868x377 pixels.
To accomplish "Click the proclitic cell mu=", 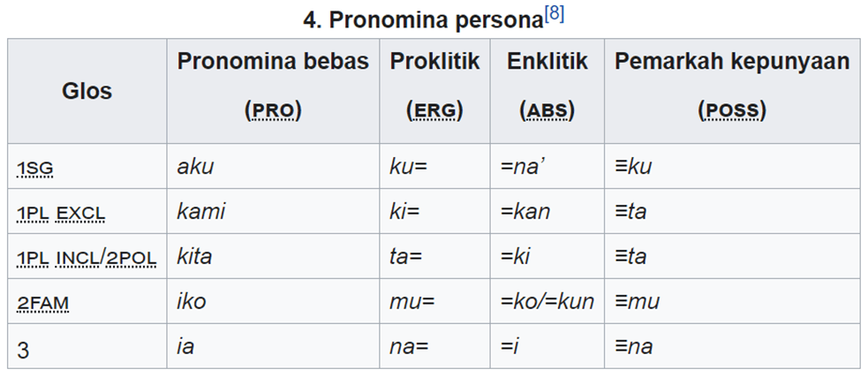I will click(x=434, y=302).
